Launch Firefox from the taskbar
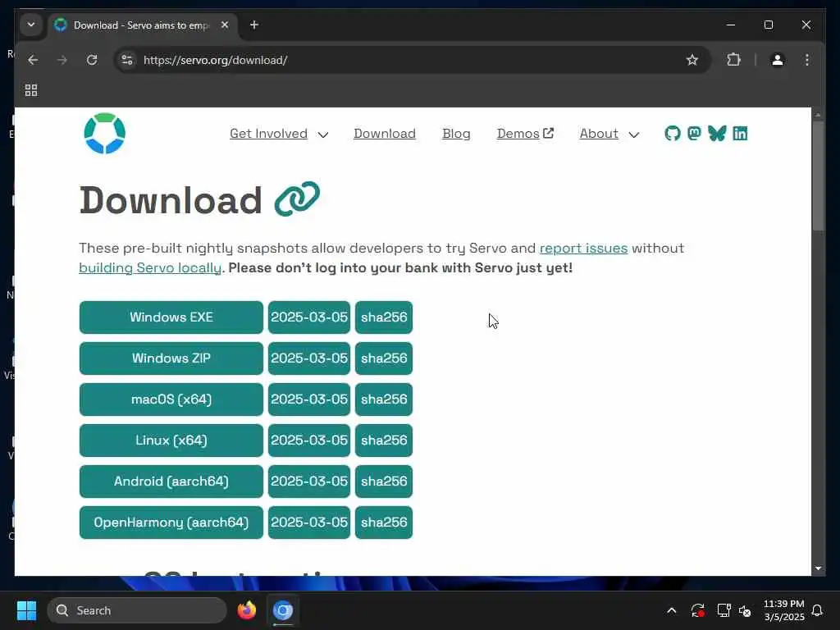Image resolution: width=840 pixels, height=630 pixels. click(247, 610)
